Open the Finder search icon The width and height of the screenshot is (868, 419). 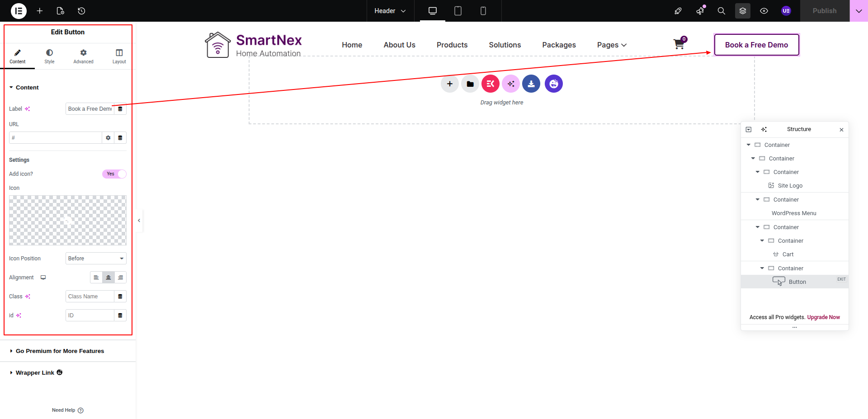tap(721, 11)
